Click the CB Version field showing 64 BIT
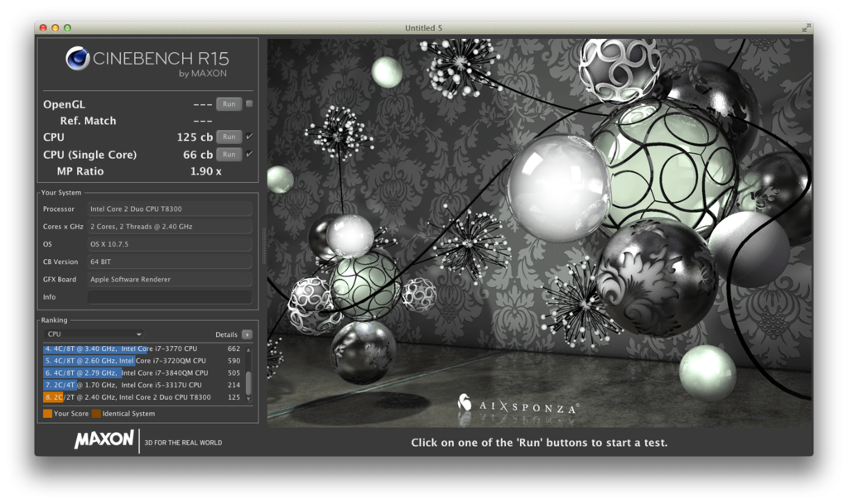Viewport: 848px width, 504px height. [x=170, y=262]
